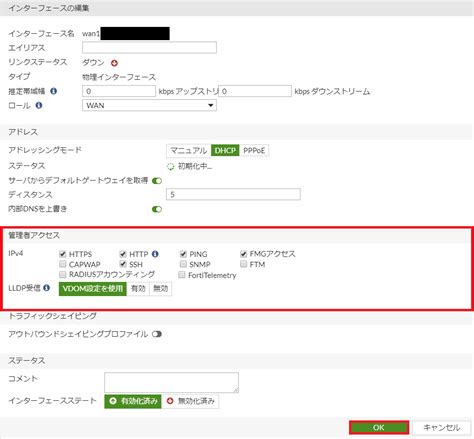Image resolution: width=474 pixels, height=439 pixels.
Task: Switch addressing mode to PPPoE
Action: tap(254, 151)
